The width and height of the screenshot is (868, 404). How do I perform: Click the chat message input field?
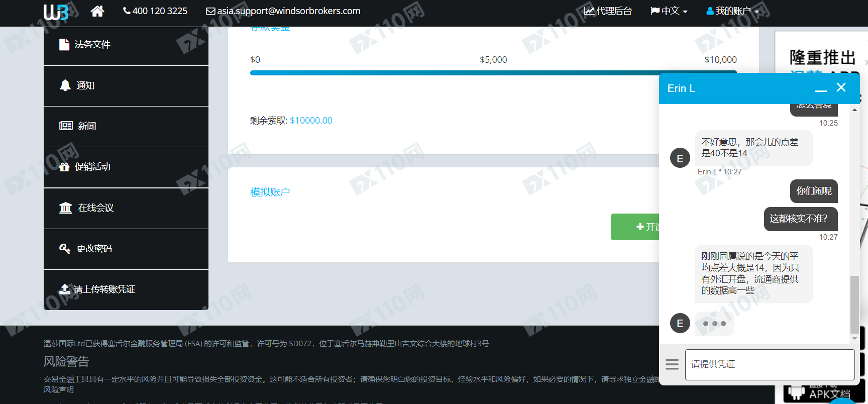pyautogui.click(x=770, y=365)
